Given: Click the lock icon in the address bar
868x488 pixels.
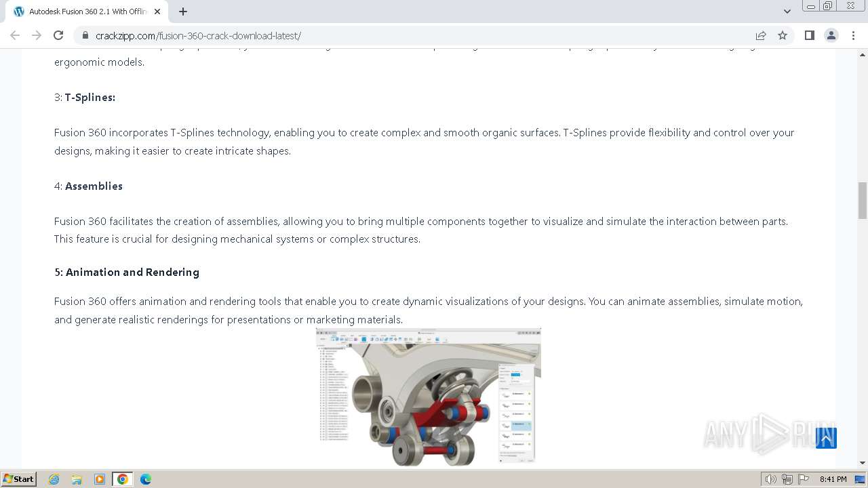Looking at the screenshot, I should click(85, 35).
